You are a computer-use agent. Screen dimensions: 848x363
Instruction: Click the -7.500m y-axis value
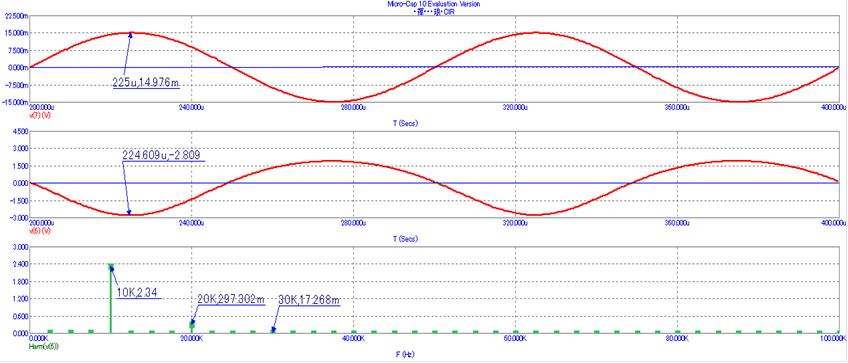coord(16,85)
